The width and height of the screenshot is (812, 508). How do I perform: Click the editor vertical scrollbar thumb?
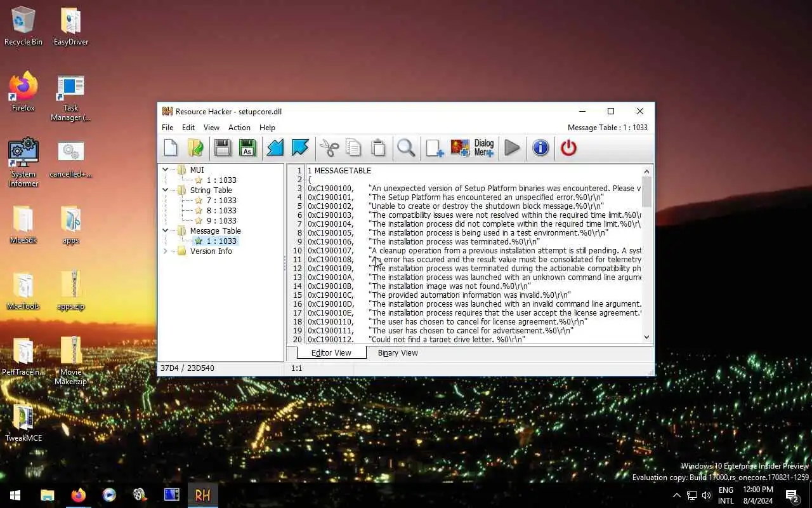[646, 192]
